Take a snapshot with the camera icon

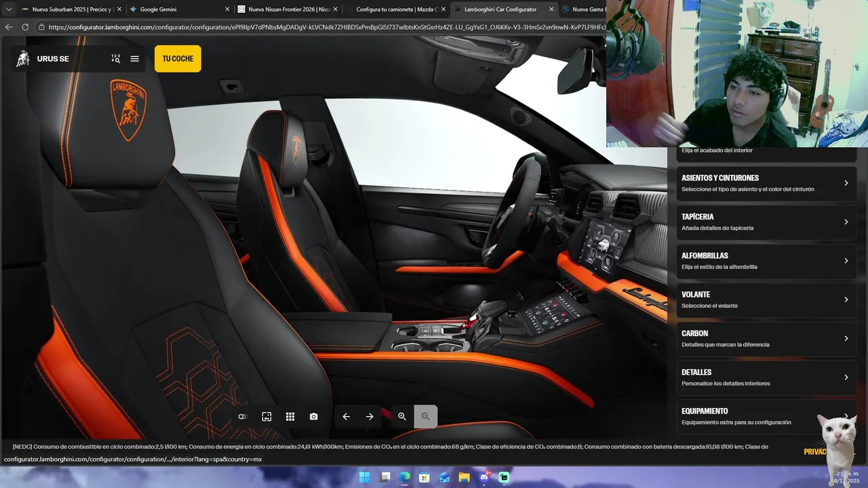pos(313,417)
